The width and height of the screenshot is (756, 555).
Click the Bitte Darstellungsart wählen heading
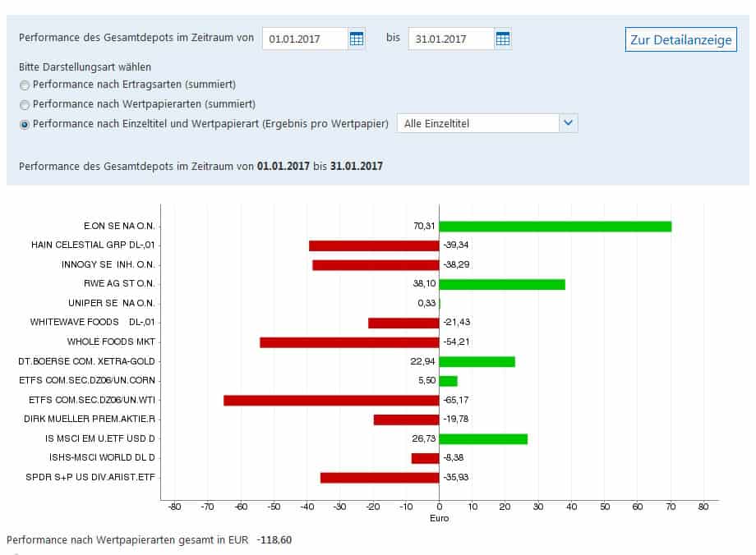(85, 67)
